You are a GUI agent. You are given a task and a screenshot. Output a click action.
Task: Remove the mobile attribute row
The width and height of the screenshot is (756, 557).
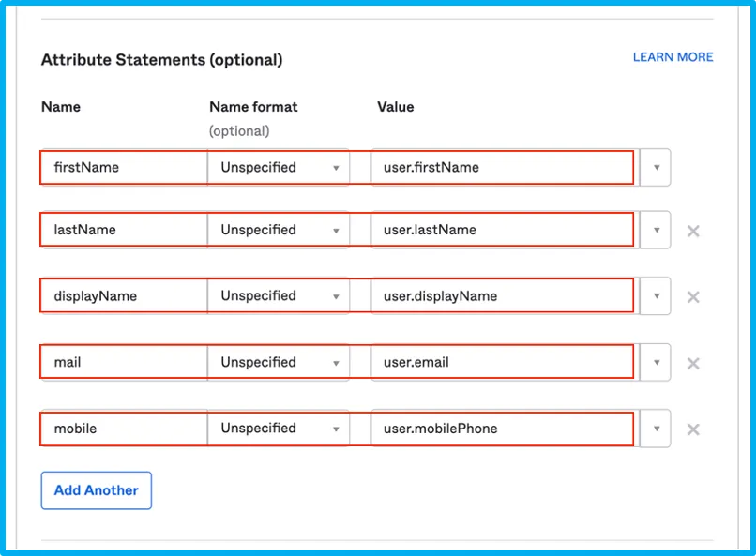[x=693, y=429]
